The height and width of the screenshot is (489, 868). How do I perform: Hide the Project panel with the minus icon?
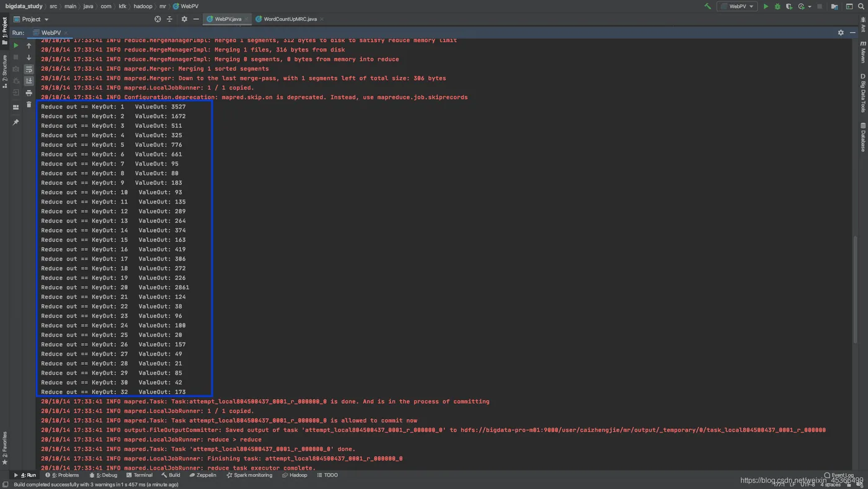coord(196,19)
